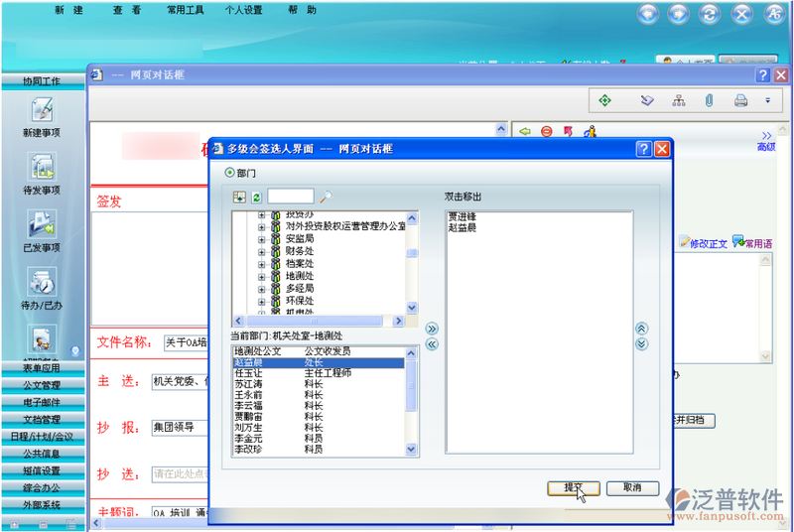Screen dimensions: 794x532
Task: Click the printer icon in dialog toolbar
Action: pos(740,100)
